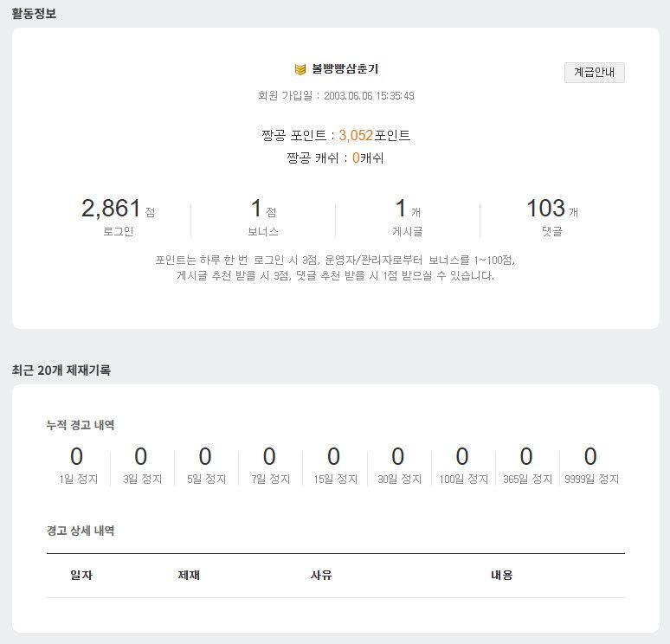Click the gold rank badge icon
This screenshot has width=670, height=644.
(300, 69)
